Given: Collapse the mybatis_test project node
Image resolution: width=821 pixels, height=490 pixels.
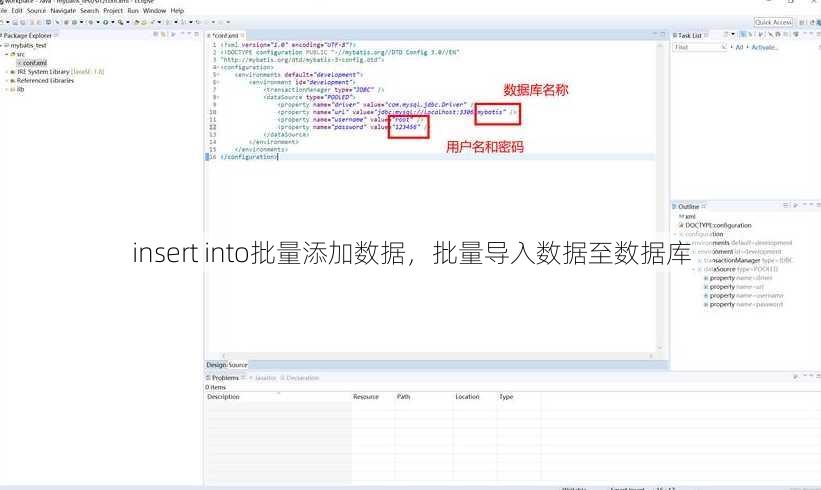Looking at the screenshot, I should click(2, 46).
